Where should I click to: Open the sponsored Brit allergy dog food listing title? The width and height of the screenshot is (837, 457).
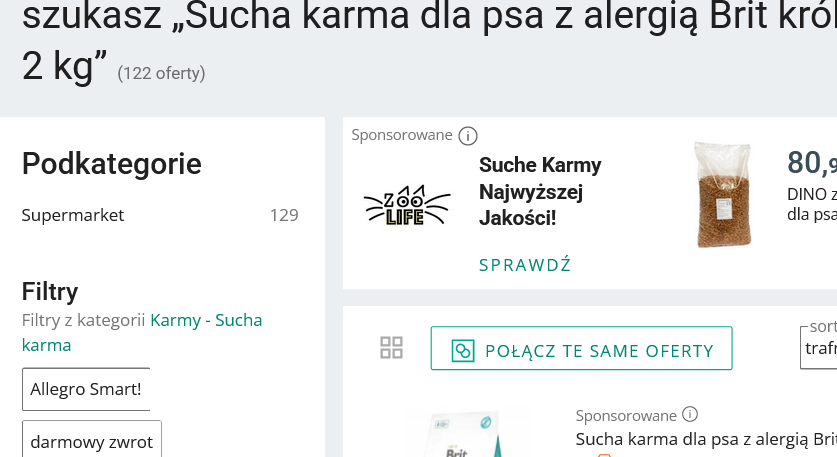pyautogui.click(x=706, y=439)
